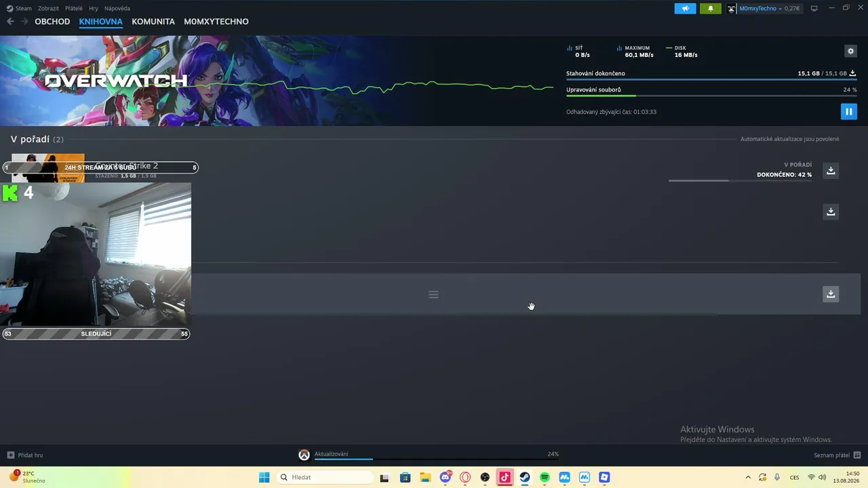The width and height of the screenshot is (868, 488).
Task: Open OBS Studio from the taskbar
Action: [485, 477]
